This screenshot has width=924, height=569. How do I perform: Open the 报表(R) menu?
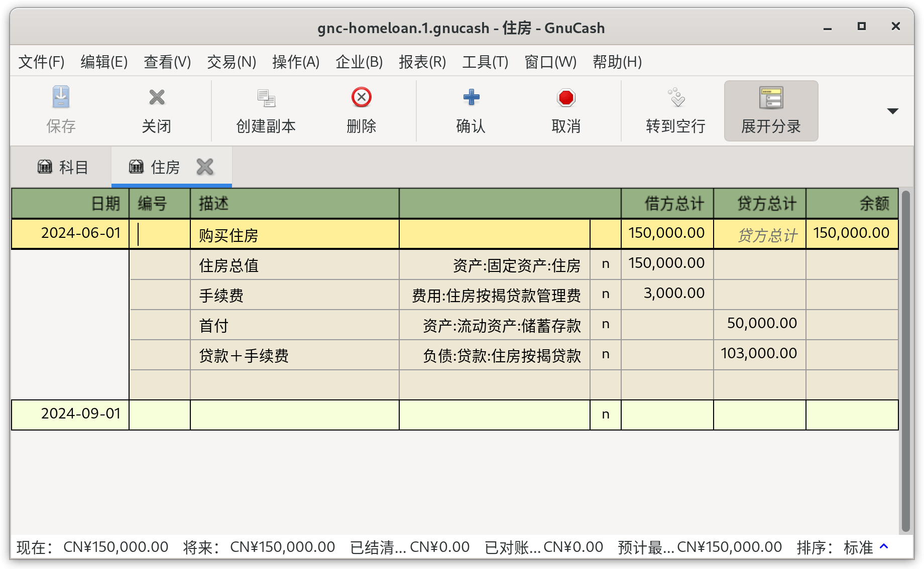[x=422, y=62]
